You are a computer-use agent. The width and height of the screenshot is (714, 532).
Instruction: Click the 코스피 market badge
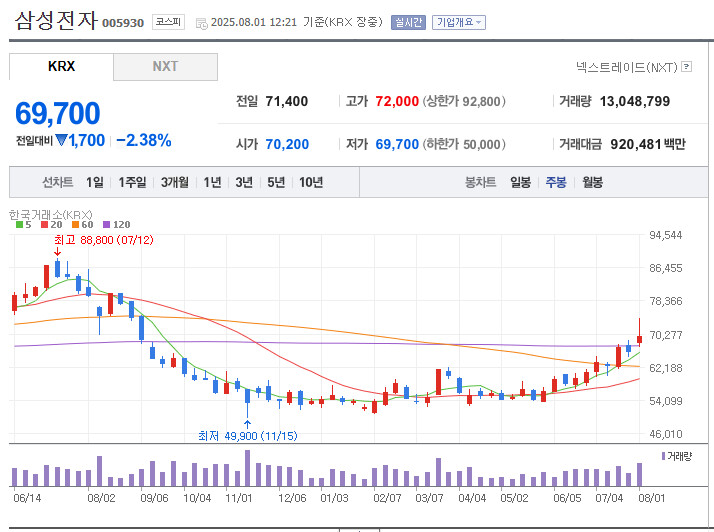pyautogui.click(x=167, y=22)
